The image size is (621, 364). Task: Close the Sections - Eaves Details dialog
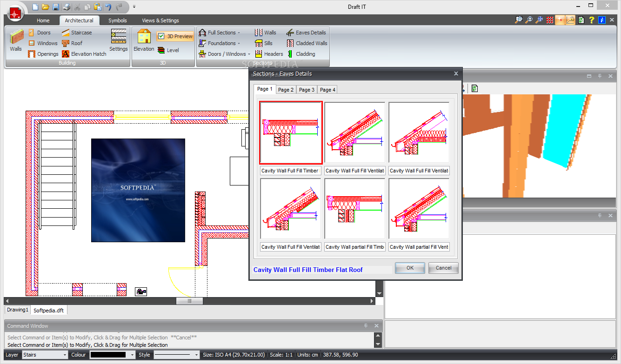point(456,73)
